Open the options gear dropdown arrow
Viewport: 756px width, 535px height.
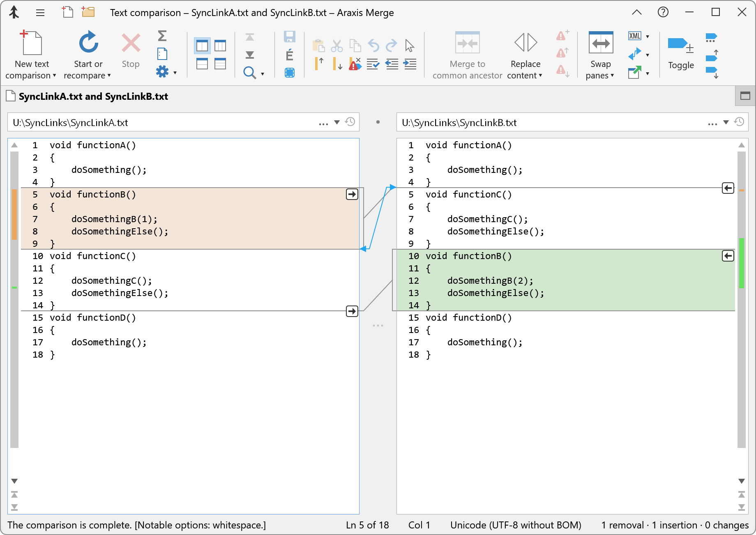pos(175,72)
